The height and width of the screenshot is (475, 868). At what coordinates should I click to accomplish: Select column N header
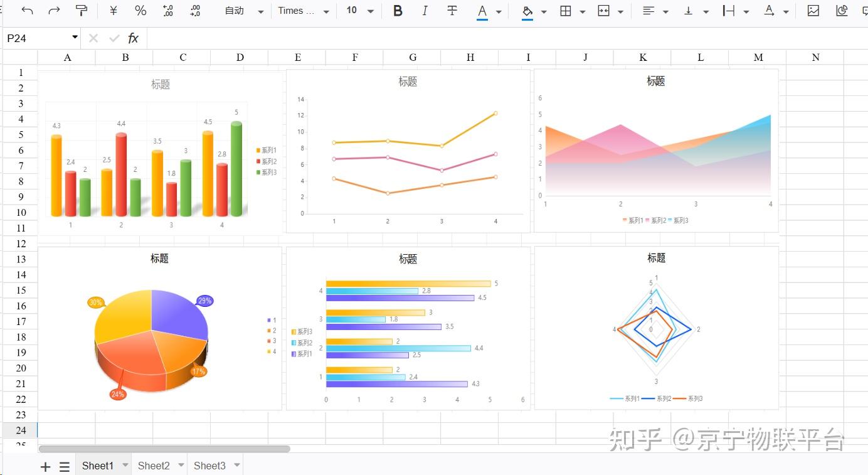pos(815,57)
